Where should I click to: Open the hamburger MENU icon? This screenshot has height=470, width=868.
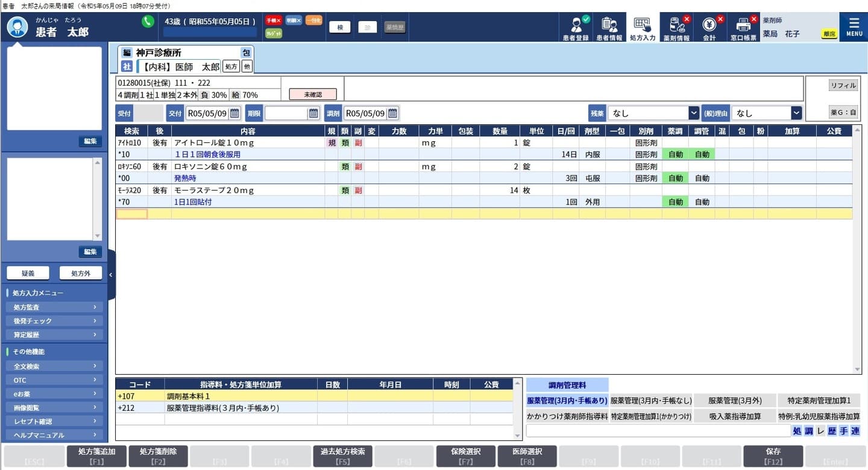[854, 27]
